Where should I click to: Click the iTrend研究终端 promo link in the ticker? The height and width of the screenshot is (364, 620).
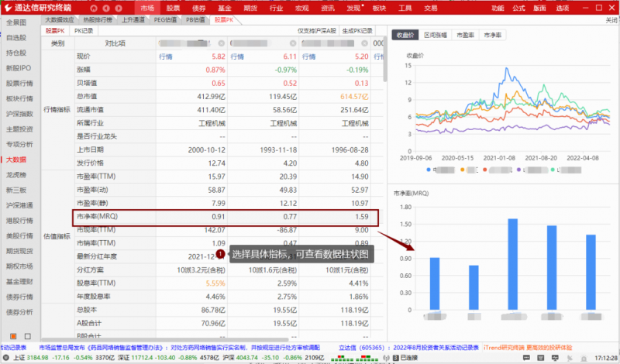click(528, 348)
